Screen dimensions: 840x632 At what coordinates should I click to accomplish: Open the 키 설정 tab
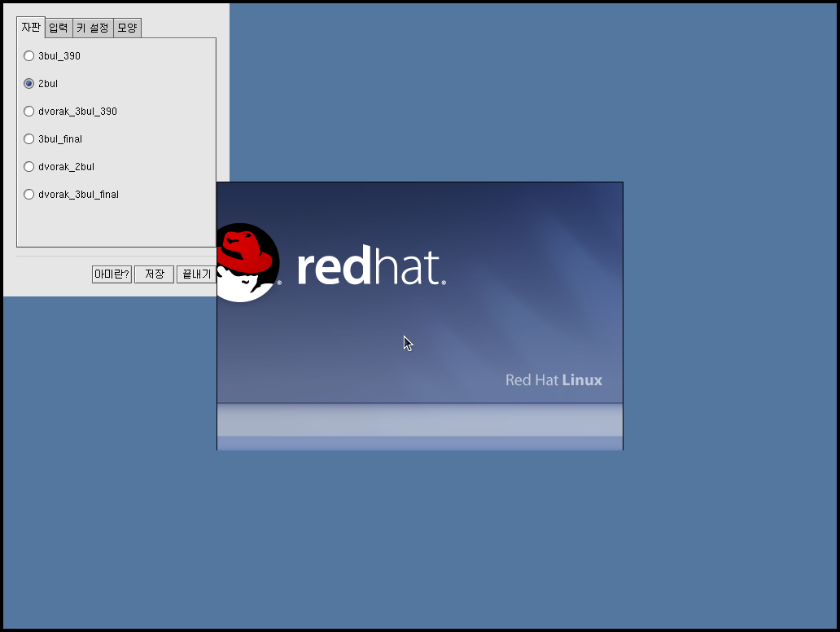click(x=93, y=28)
